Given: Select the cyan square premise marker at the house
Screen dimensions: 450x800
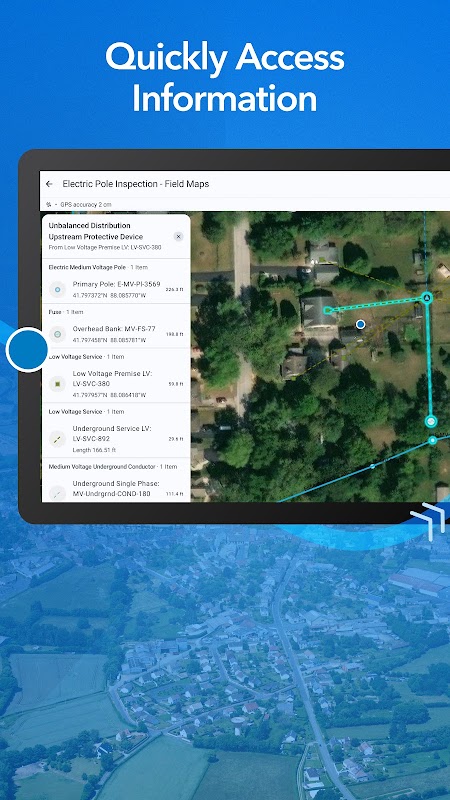Looking at the screenshot, I should (327, 310).
